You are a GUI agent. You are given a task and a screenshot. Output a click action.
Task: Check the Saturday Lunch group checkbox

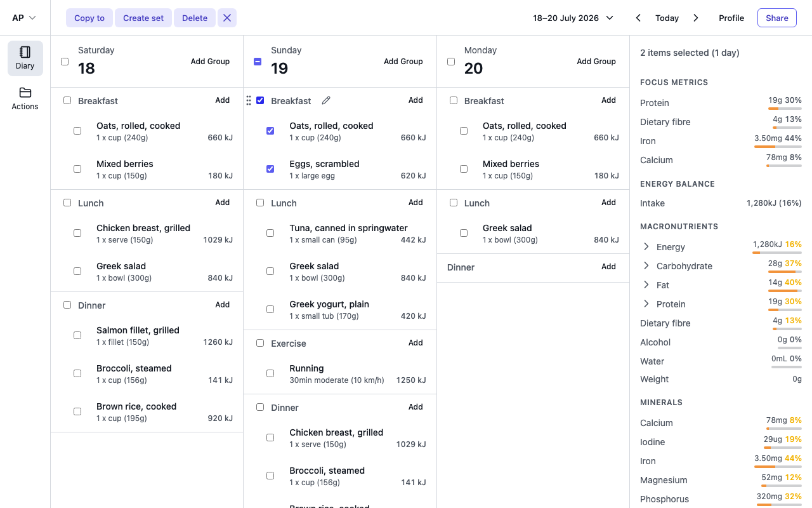click(x=67, y=203)
